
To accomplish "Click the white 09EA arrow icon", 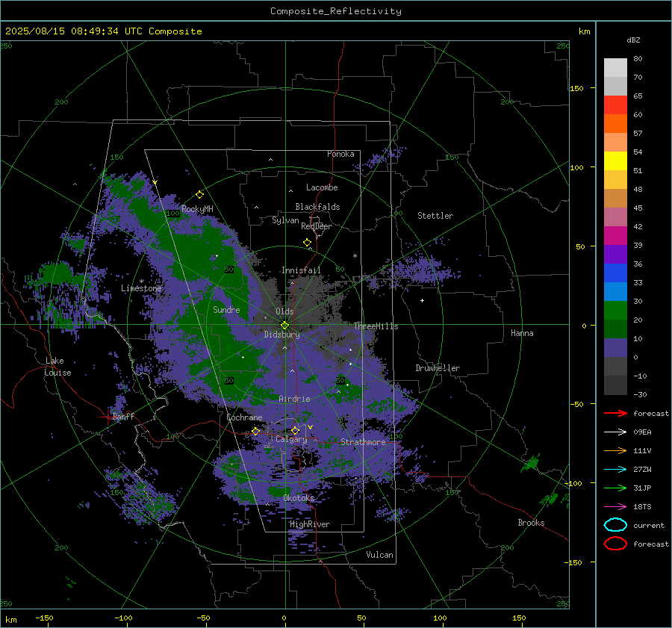I will [615, 432].
